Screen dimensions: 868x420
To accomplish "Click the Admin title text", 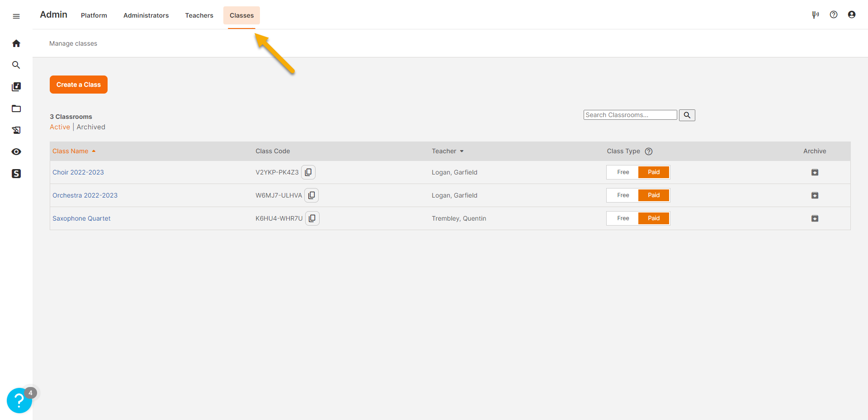I will [53, 14].
